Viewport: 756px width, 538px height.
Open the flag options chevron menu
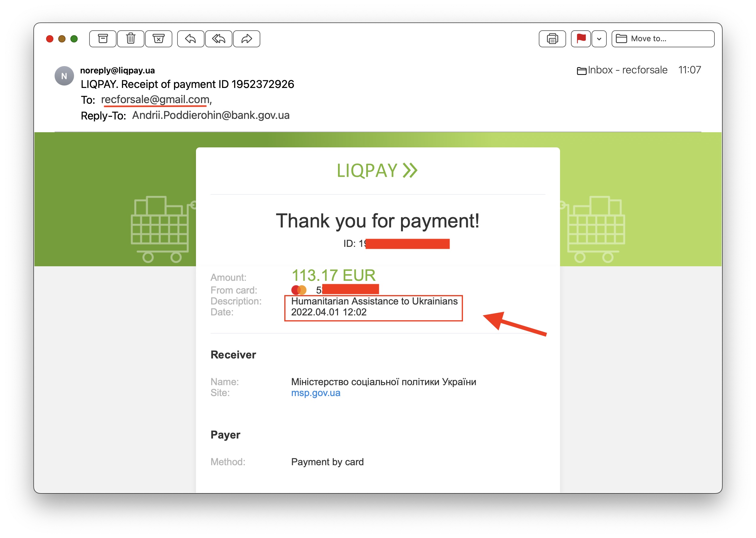tap(599, 39)
